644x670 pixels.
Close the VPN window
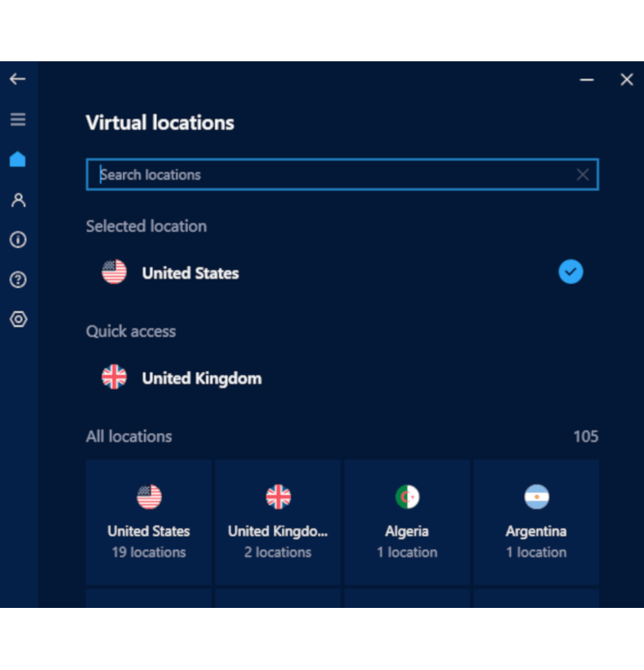[627, 79]
